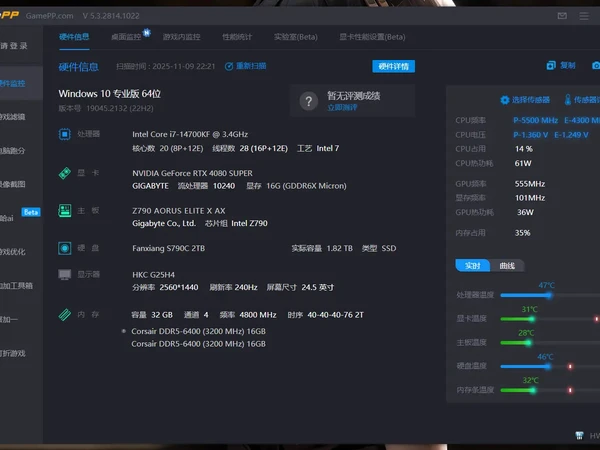The width and height of the screenshot is (600, 450).
Task: Click 'Gigabyte Co., Ltd.' manufacturer text
Action: (x=164, y=223)
